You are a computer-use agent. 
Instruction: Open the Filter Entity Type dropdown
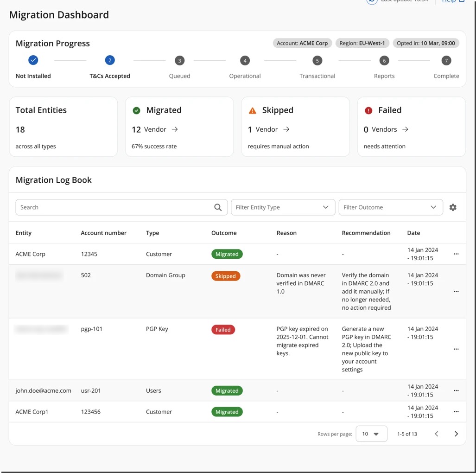coord(283,207)
